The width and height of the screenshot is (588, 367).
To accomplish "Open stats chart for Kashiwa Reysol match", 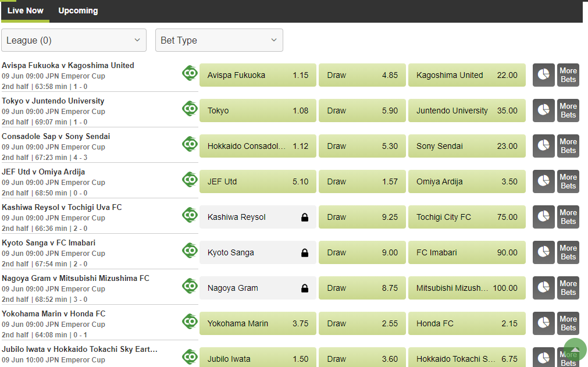I will click(543, 217).
